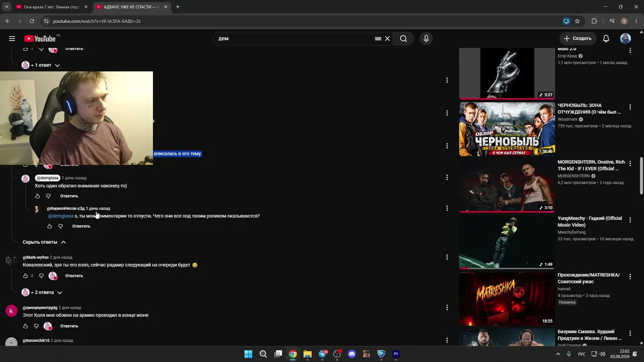Open the MORGENSHTERN 'IF I EVER' thumbnail
Screen dimensions: 644x362
coord(507,186)
